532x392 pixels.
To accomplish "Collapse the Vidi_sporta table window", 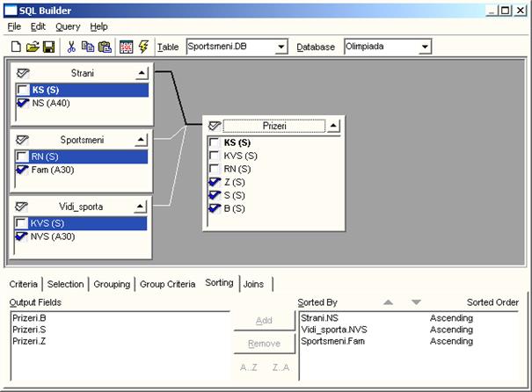I will pyautogui.click(x=141, y=207).
